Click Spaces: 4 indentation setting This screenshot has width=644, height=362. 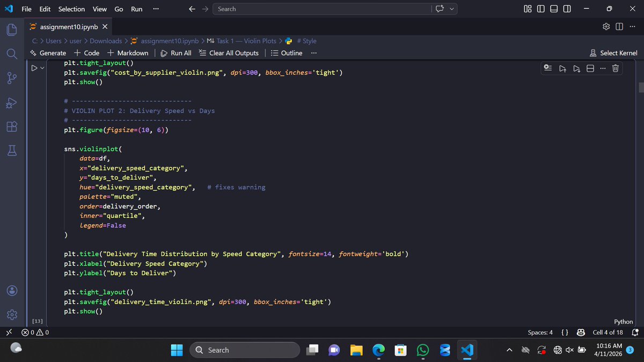point(540,333)
